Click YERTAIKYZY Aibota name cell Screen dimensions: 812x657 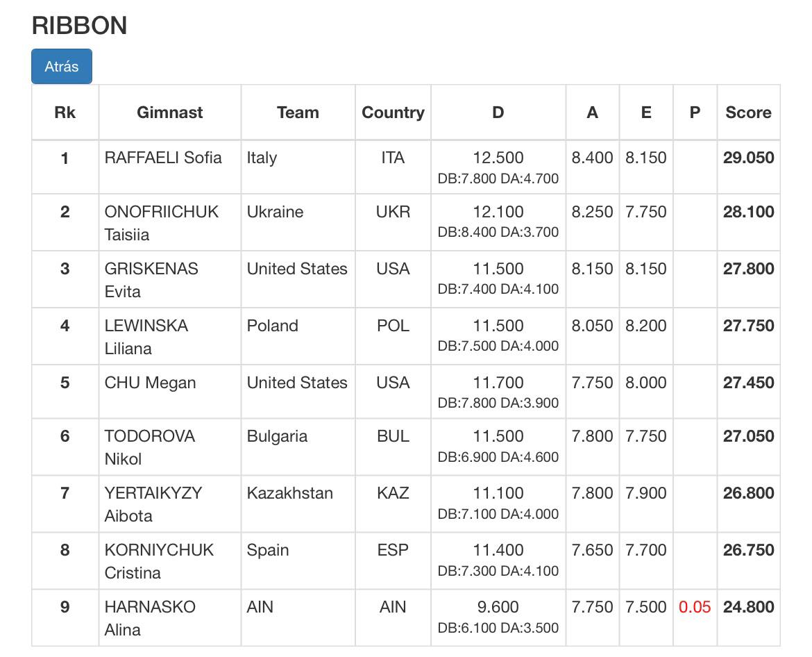pos(153,504)
